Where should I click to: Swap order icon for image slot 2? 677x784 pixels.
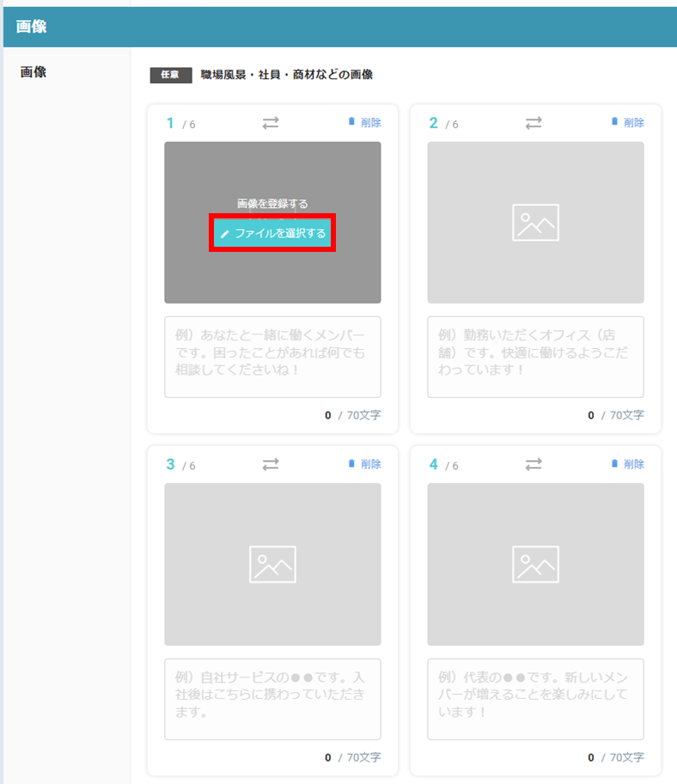click(x=534, y=122)
